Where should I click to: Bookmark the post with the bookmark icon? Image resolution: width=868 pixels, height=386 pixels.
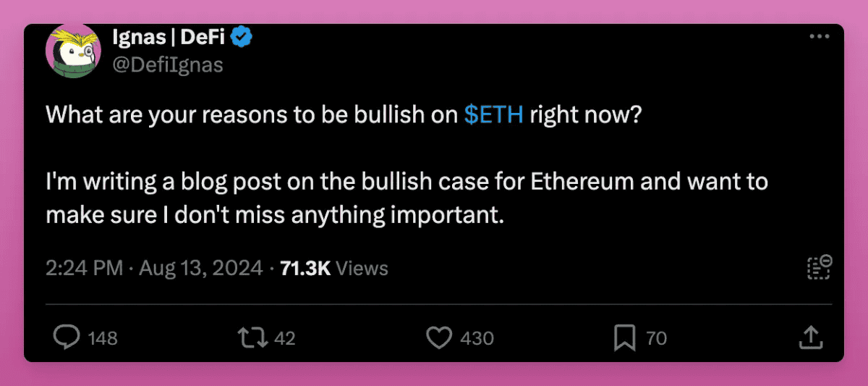pos(624,337)
